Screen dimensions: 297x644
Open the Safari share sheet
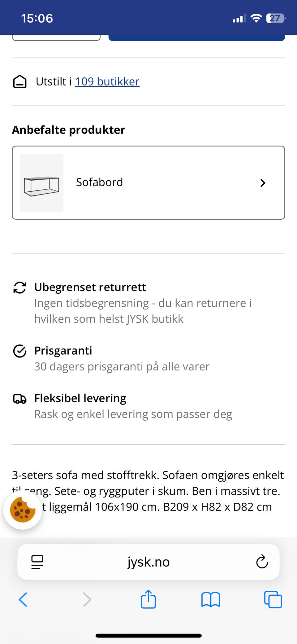[x=148, y=599]
